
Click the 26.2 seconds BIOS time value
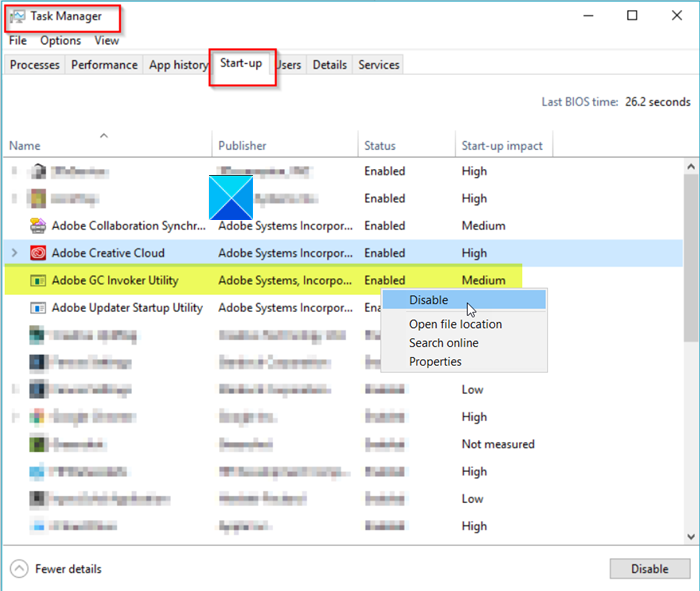click(x=658, y=102)
